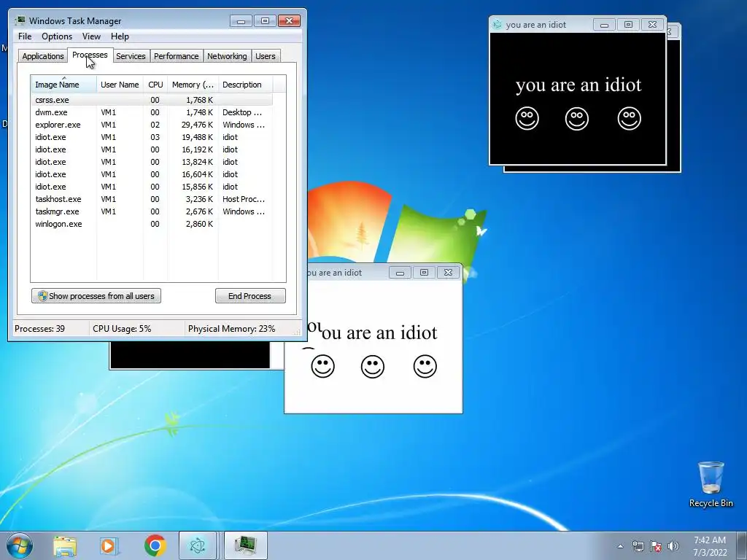Open Google Chrome from the taskbar

(155, 545)
